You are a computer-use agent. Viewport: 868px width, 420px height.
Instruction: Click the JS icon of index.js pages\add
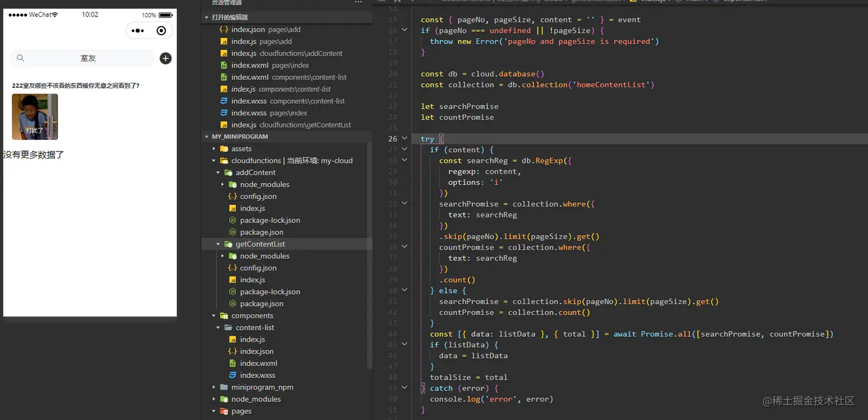[224, 41]
